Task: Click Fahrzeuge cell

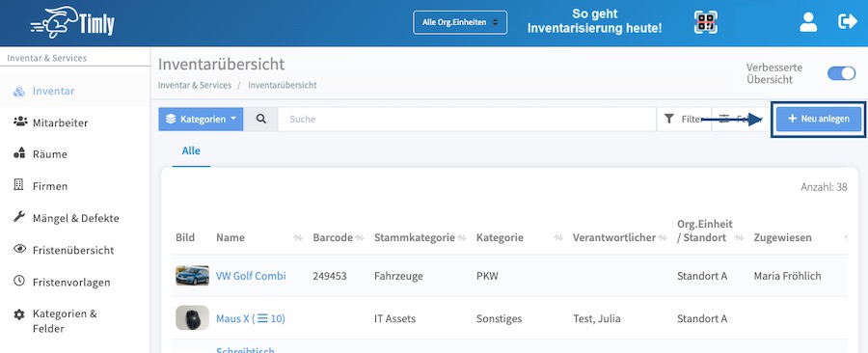Action: click(398, 276)
